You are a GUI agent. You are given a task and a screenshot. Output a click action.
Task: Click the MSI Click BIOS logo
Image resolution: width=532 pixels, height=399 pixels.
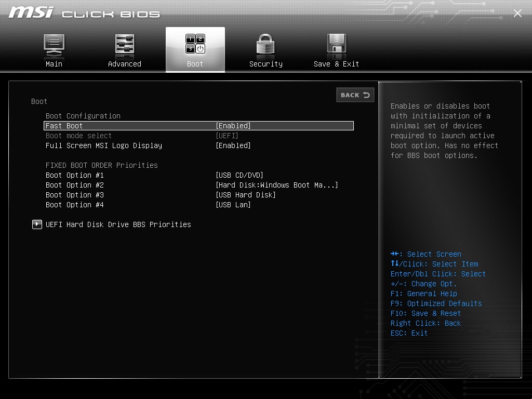tap(84, 13)
